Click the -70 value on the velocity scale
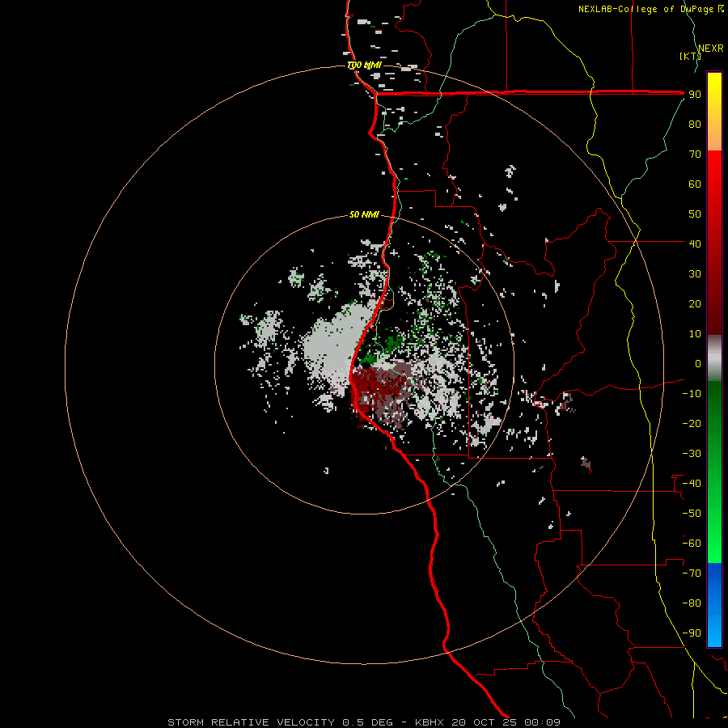This screenshot has height=728, width=728. click(692, 574)
